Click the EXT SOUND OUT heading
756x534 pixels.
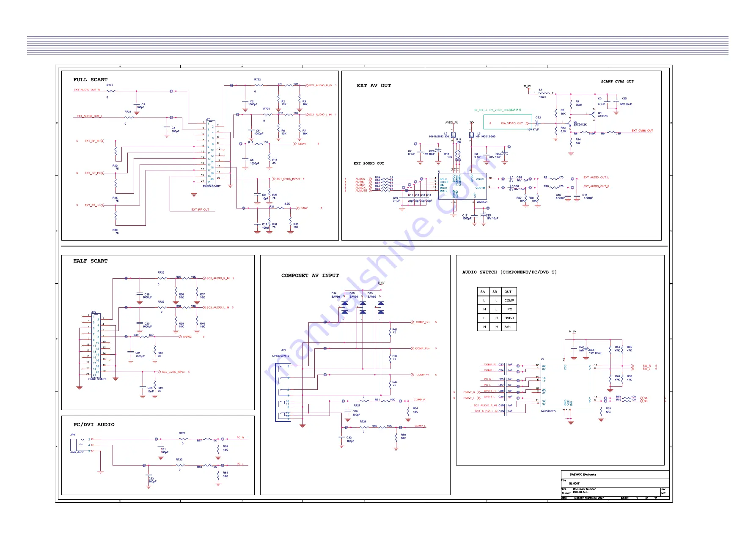pos(369,164)
